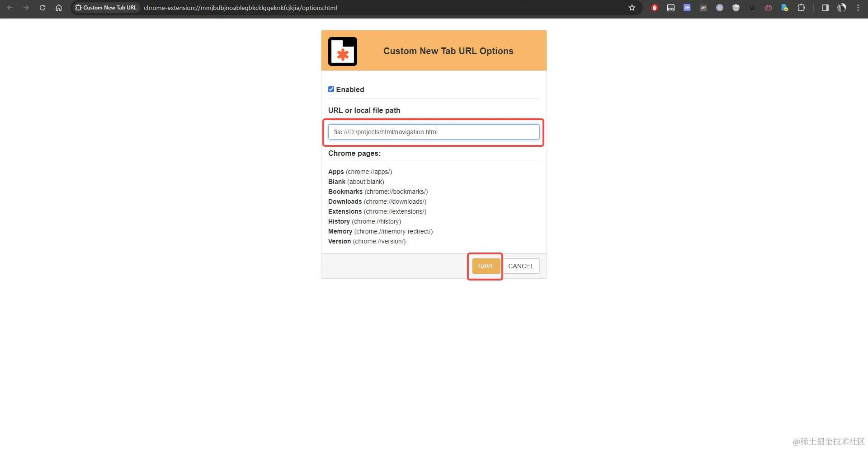Image resolution: width=868 pixels, height=449 pixels.
Task: Click the 'Custom New Tab URL Options' title
Action: (448, 51)
